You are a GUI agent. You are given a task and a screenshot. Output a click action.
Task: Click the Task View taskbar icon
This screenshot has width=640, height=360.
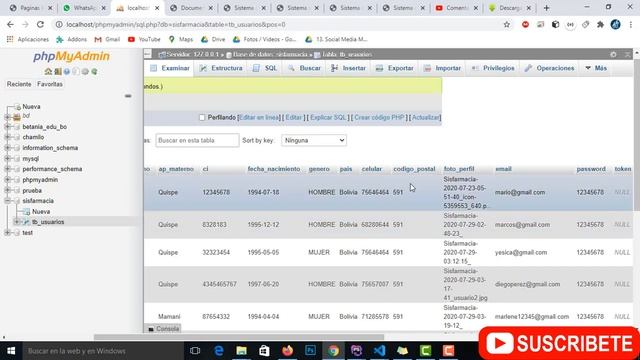click(195, 351)
